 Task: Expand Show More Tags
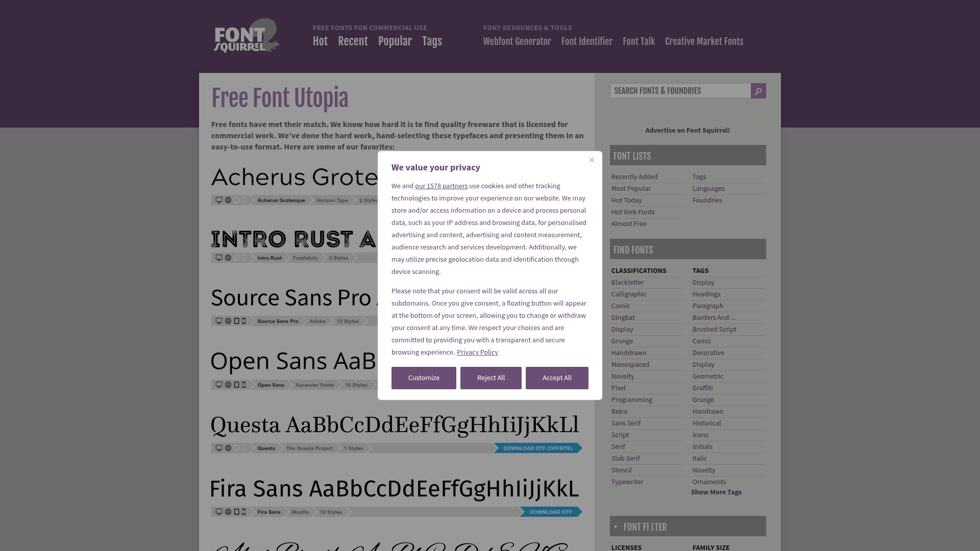(x=716, y=492)
